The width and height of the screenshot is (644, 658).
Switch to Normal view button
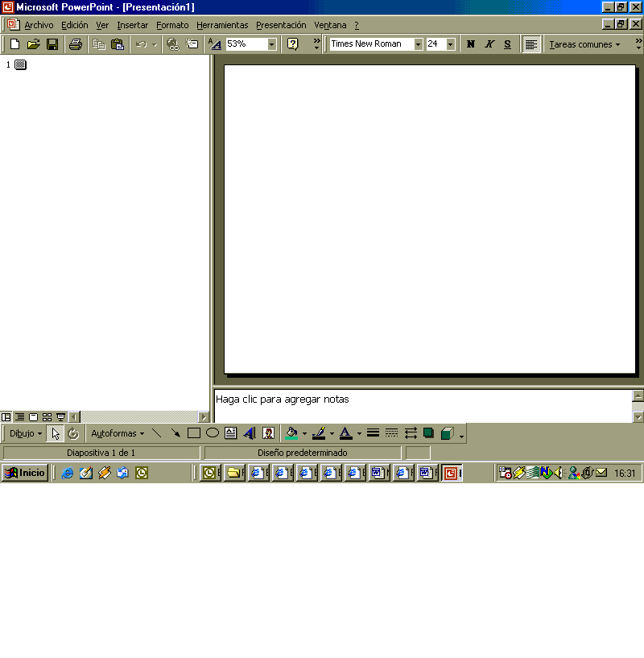pyautogui.click(x=6, y=417)
